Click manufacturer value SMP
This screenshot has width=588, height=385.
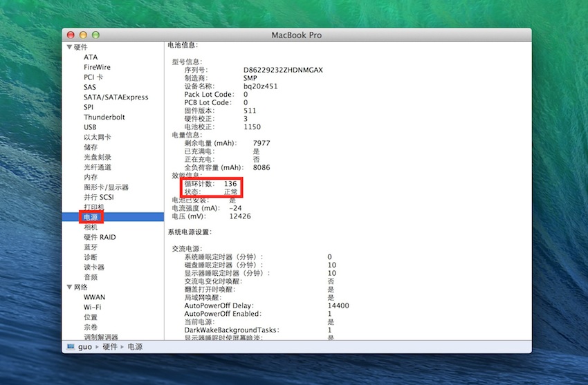tap(250, 78)
